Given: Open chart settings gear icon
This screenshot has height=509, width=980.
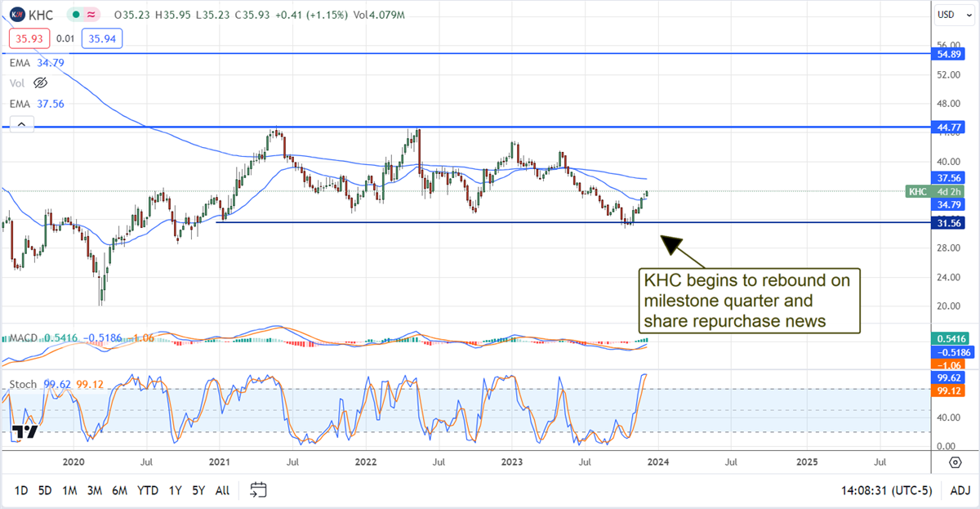Looking at the screenshot, I should [x=955, y=462].
